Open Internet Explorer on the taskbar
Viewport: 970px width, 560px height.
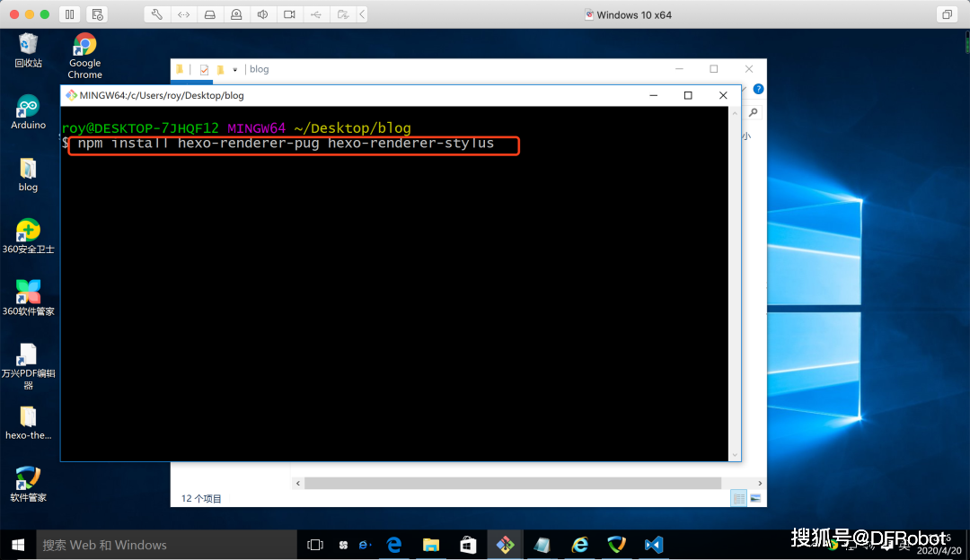coord(579,545)
